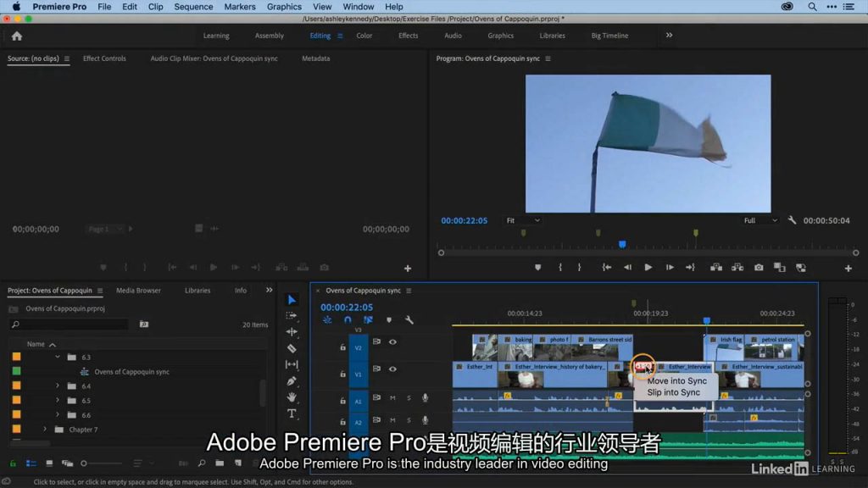
Task: Play the sequence in Program monitor
Action: pyautogui.click(x=648, y=267)
